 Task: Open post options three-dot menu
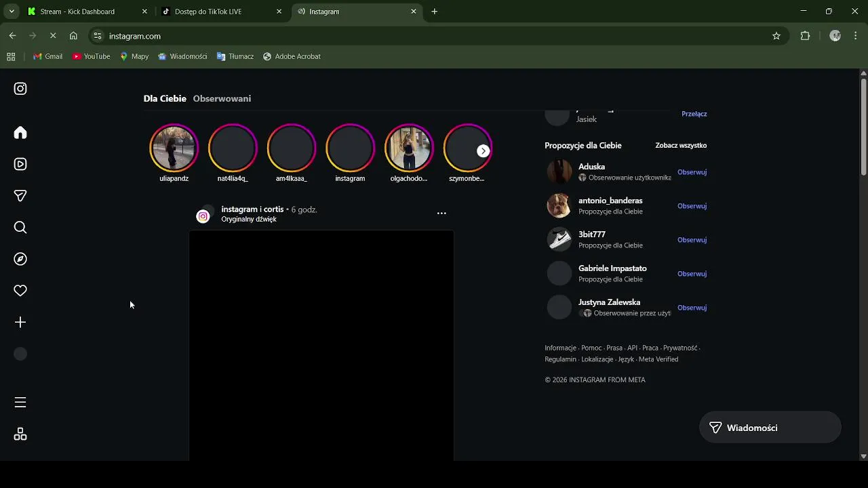coord(441,213)
